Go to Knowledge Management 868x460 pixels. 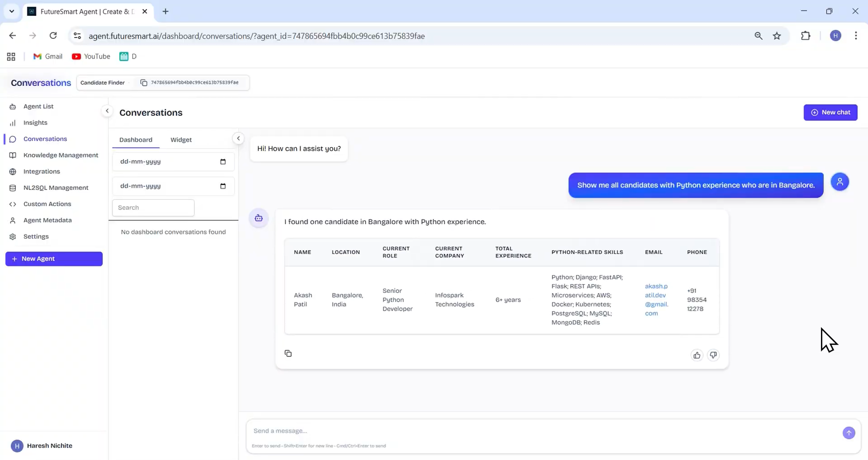(61, 155)
